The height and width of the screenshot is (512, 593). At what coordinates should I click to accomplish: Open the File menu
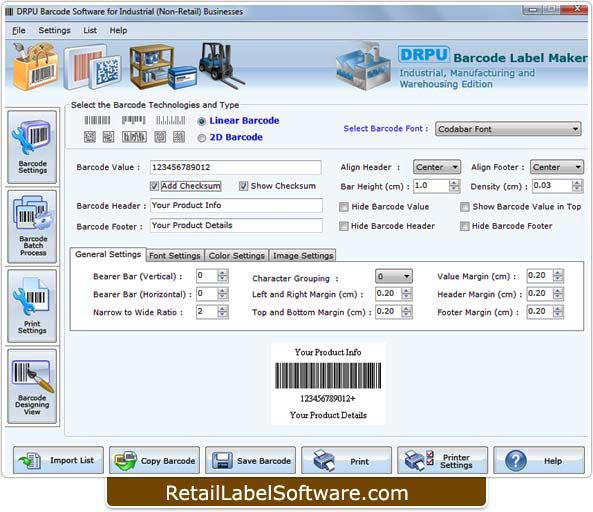(x=19, y=30)
